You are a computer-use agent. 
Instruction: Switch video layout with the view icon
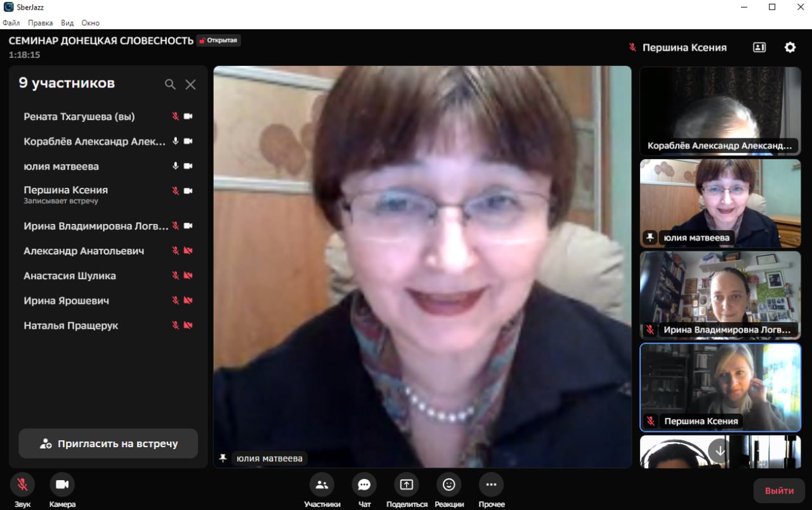tap(759, 48)
